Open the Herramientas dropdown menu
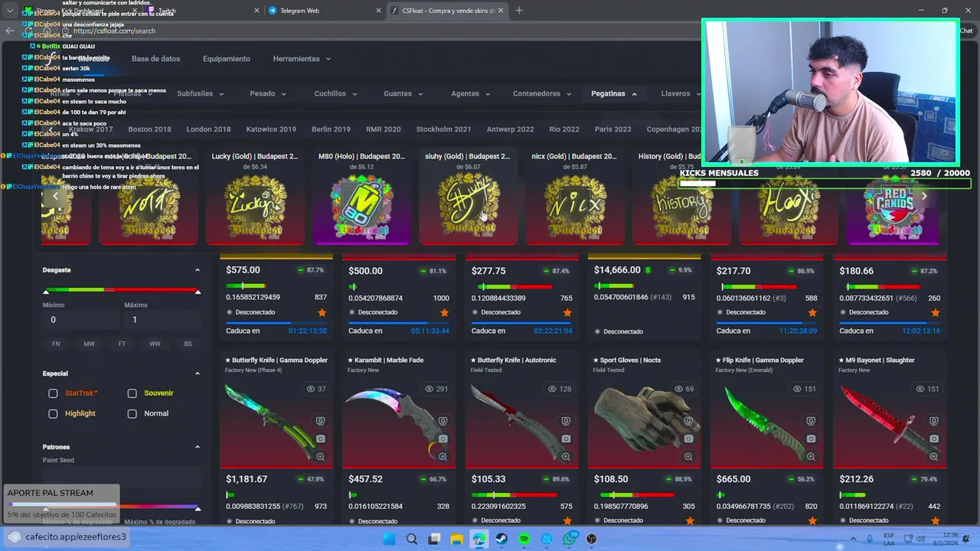Viewport: 980px width, 551px height. (302, 59)
